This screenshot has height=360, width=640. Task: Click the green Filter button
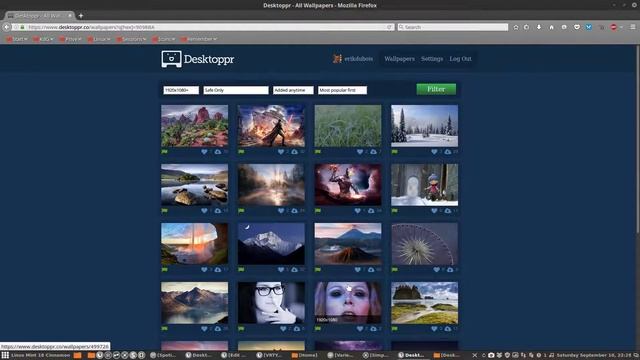pyautogui.click(x=436, y=89)
